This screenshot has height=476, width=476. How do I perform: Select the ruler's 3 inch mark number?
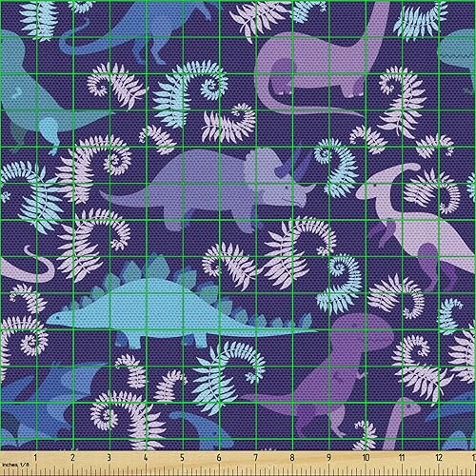(109, 458)
